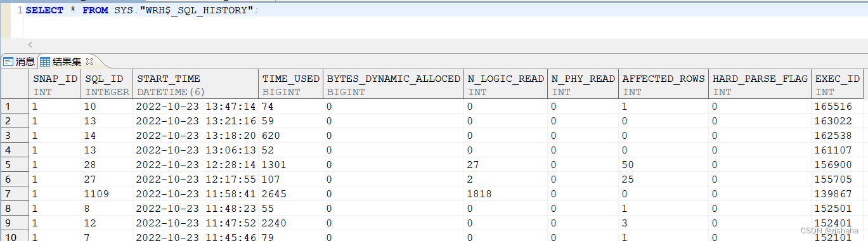Click SQL_ID cell with value 14

point(107,136)
